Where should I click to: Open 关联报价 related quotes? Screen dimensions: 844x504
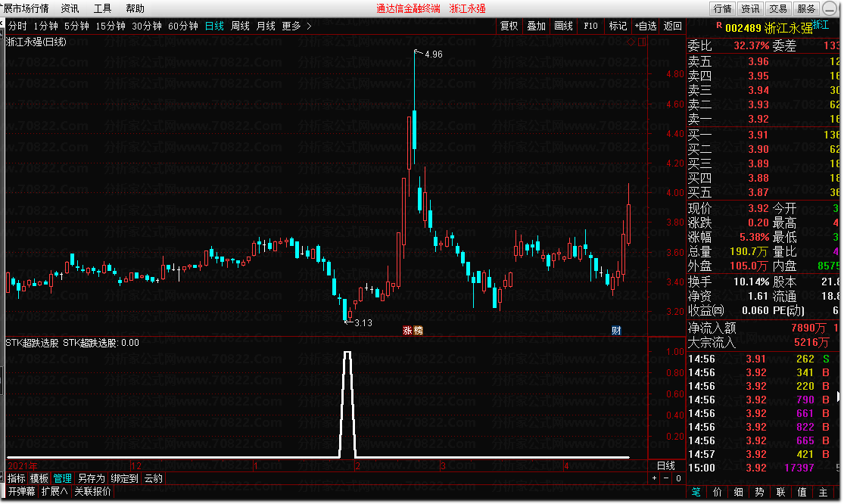(x=92, y=491)
